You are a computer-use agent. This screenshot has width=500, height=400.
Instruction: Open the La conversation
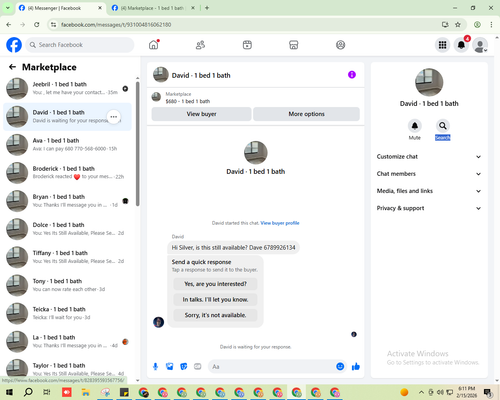click(x=67, y=341)
